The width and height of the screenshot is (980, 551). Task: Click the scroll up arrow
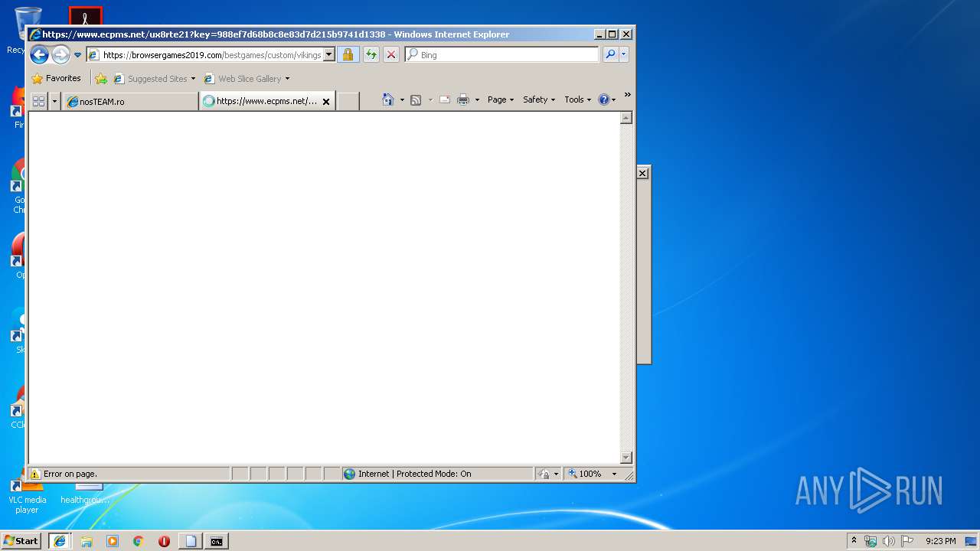[x=626, y=118]
